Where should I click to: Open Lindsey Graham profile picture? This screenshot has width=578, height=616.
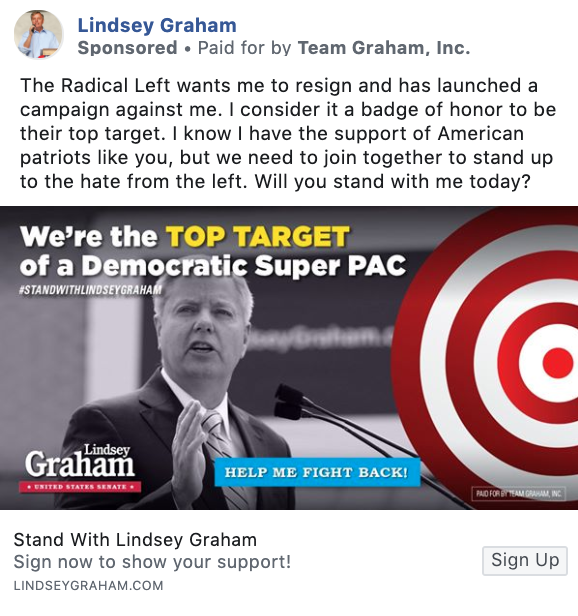(x=39, y=35)
